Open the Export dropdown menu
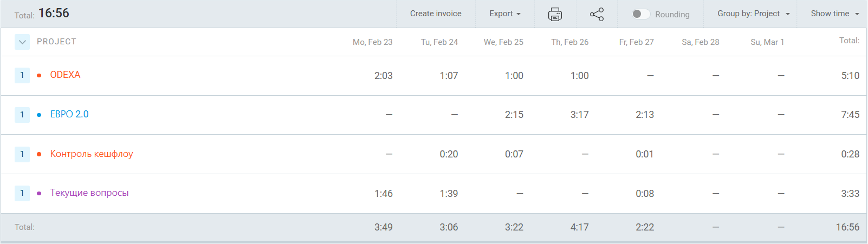 [504, 14]
